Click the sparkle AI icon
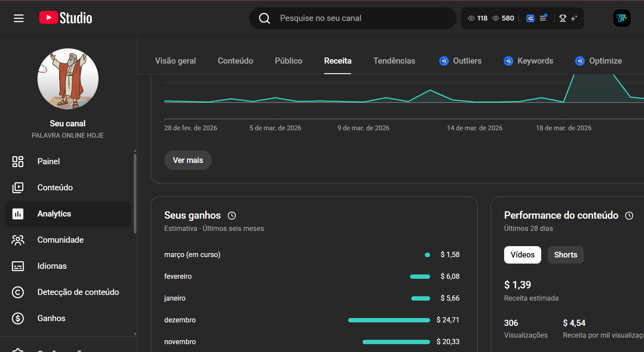Image resolution: width=644 pixels, height=352 pixels. pyautogui.click(x=574, y=18)
